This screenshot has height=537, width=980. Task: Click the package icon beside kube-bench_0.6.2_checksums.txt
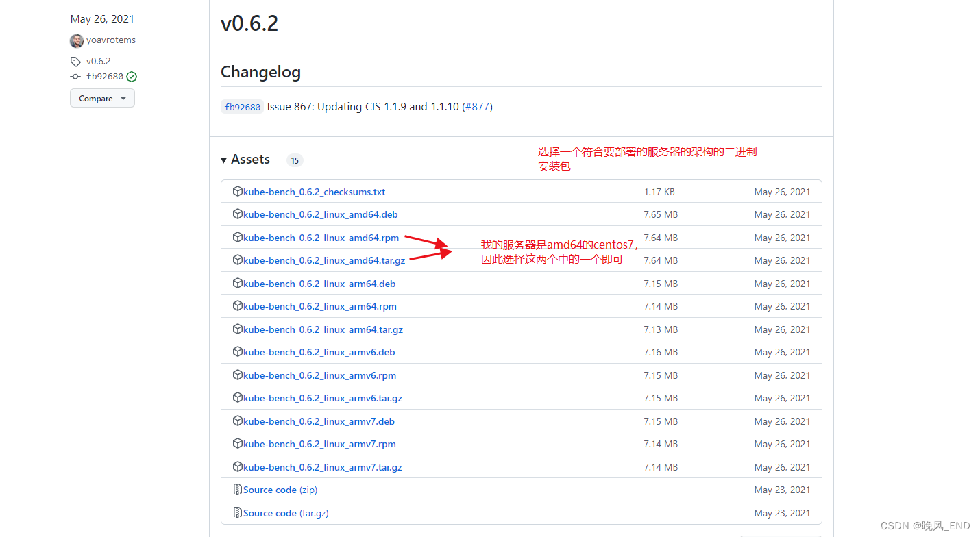tap(237, 191)
